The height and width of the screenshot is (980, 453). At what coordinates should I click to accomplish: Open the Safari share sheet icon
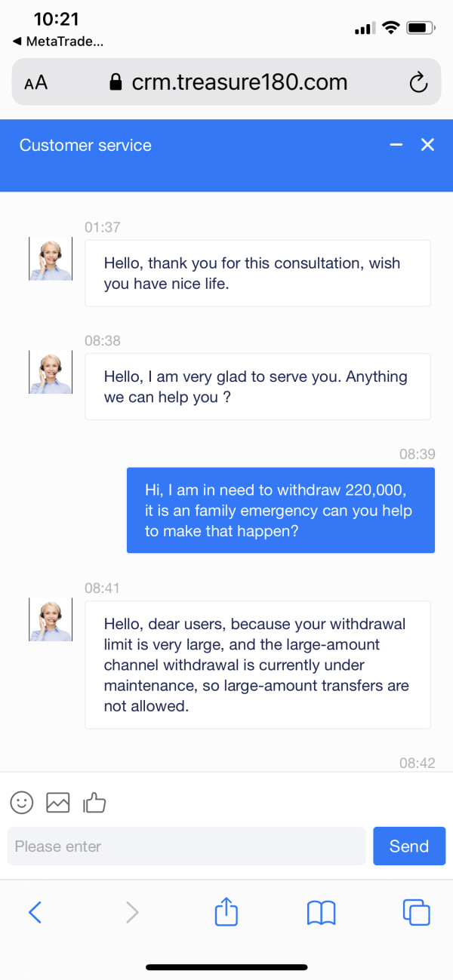click(x=226, y=913)
